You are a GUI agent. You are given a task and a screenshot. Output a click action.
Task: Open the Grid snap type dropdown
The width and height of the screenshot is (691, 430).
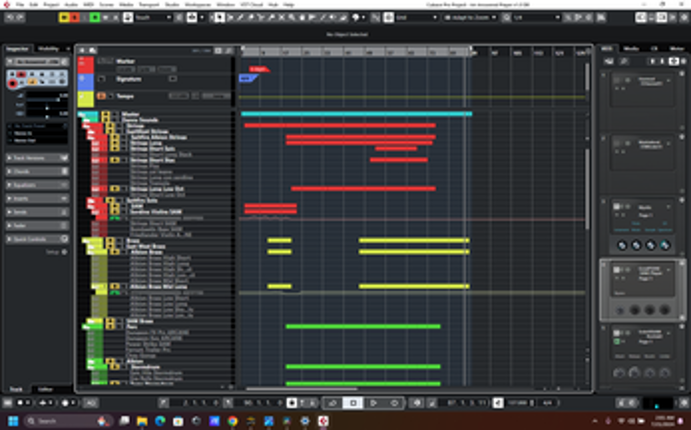416,18
